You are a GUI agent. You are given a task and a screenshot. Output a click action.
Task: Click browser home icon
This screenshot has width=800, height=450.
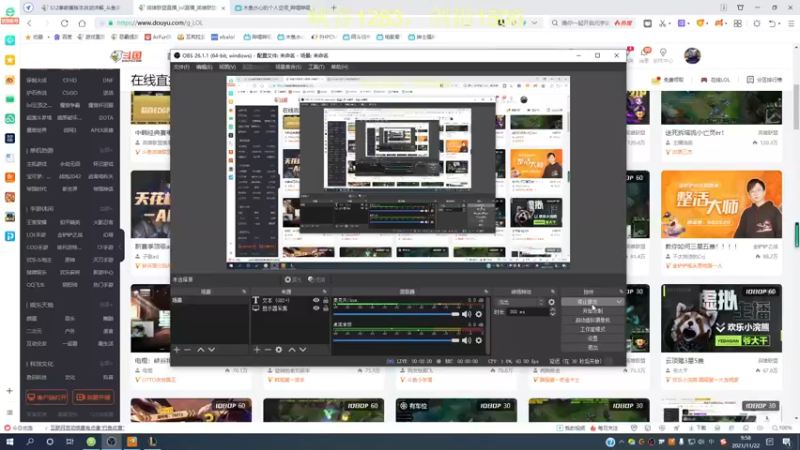click(82, 23)
